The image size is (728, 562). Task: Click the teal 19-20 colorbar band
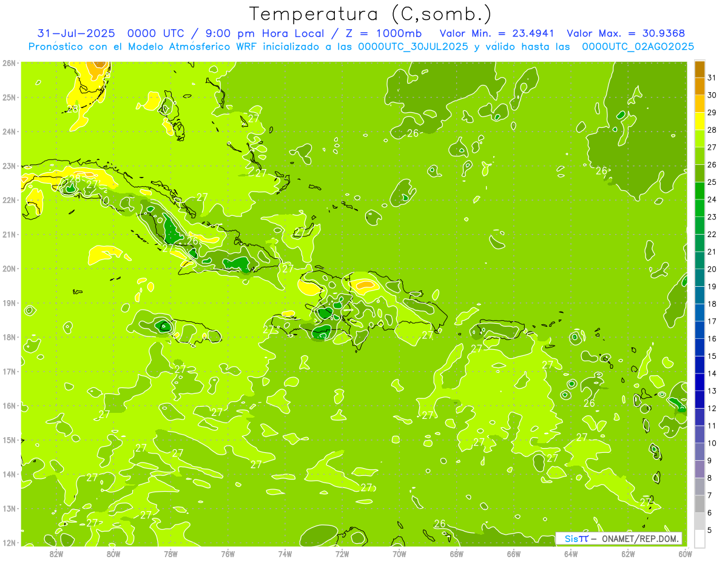coord(699,278)
